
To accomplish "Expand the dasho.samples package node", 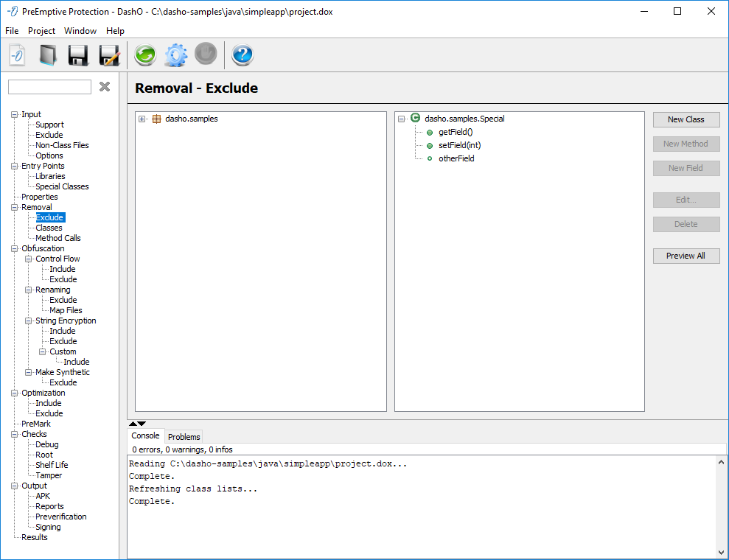I will click(x=142, y=119).
